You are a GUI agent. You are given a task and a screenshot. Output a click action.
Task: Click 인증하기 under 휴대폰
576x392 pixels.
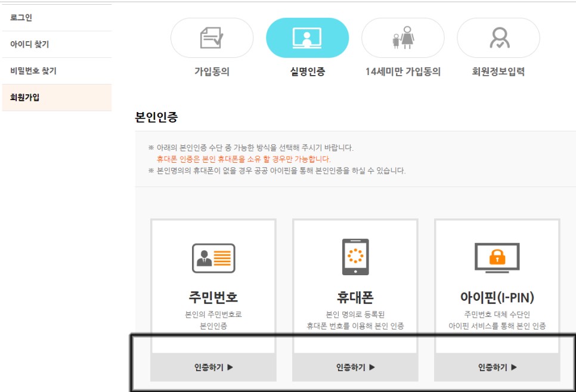tap(355, 367)
